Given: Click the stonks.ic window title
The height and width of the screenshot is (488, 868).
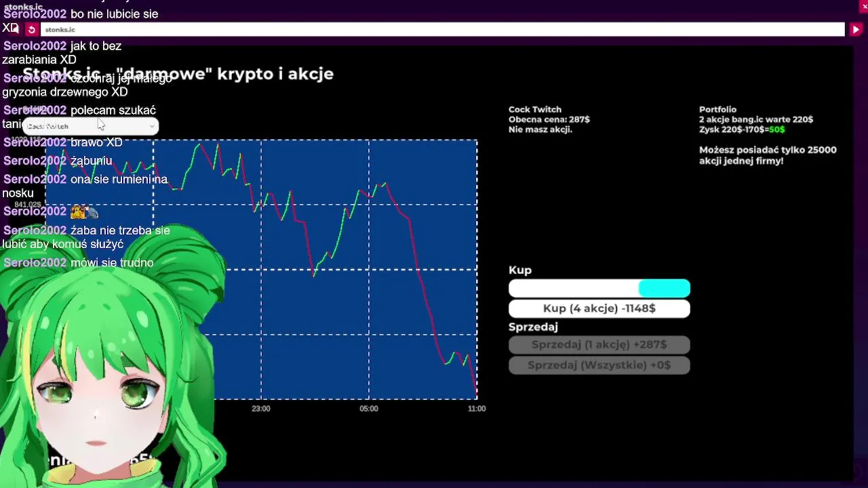Looking at the screenshot, I should point(24,7).
